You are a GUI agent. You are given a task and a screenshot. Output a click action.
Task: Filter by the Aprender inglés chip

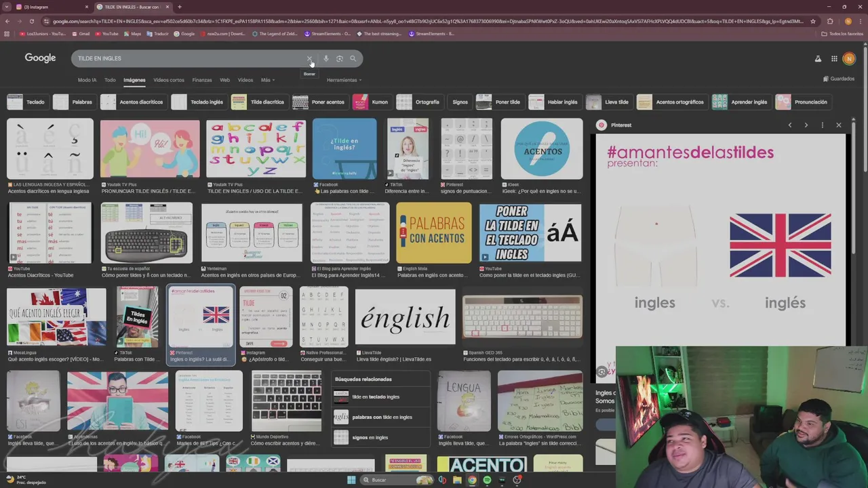pos(741,102)
